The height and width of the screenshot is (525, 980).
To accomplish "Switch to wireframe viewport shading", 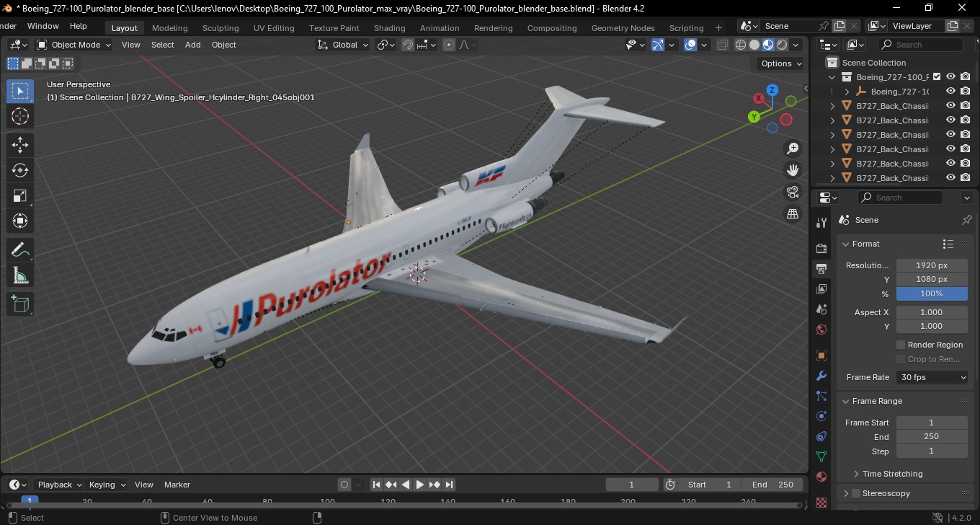I will [x=741, y=45].
